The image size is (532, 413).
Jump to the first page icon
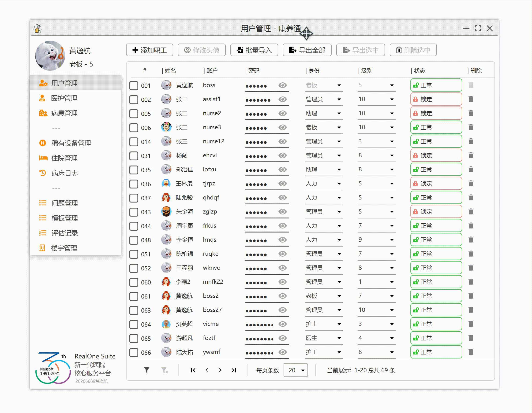(193, 370)
